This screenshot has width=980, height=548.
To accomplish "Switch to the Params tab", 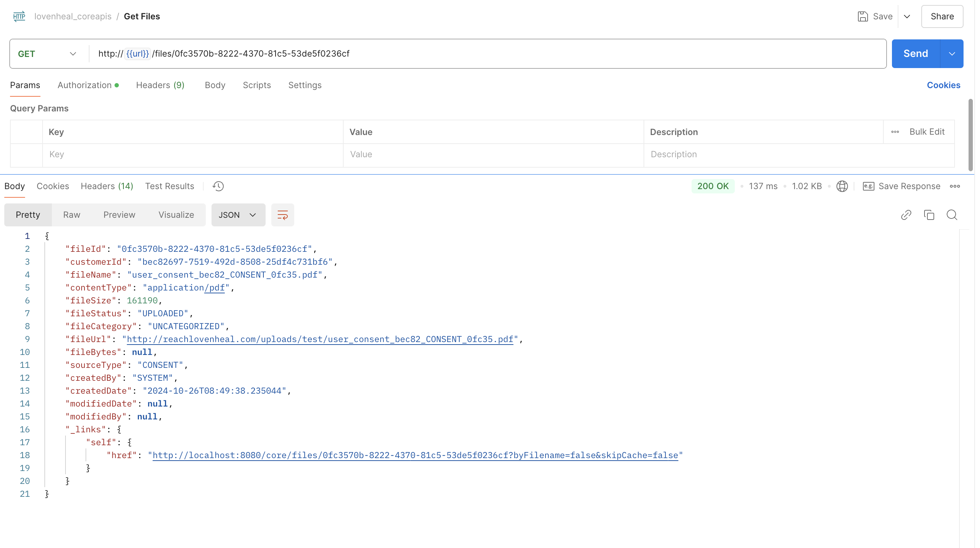I will point(25,85).
